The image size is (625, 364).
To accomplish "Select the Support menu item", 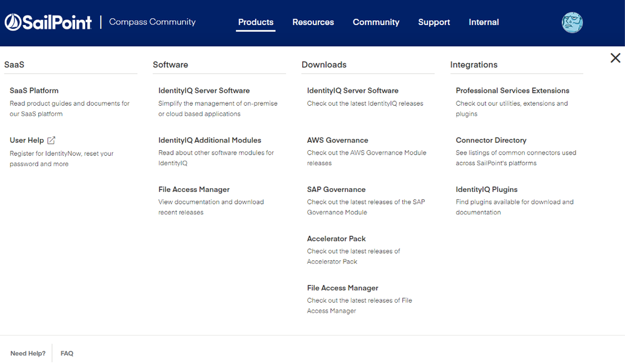I will (x=434, y=23).
